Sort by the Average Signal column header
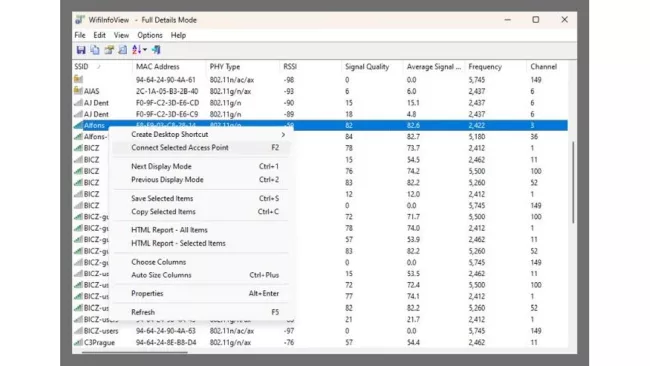The image size is (650, 366). 434,67
